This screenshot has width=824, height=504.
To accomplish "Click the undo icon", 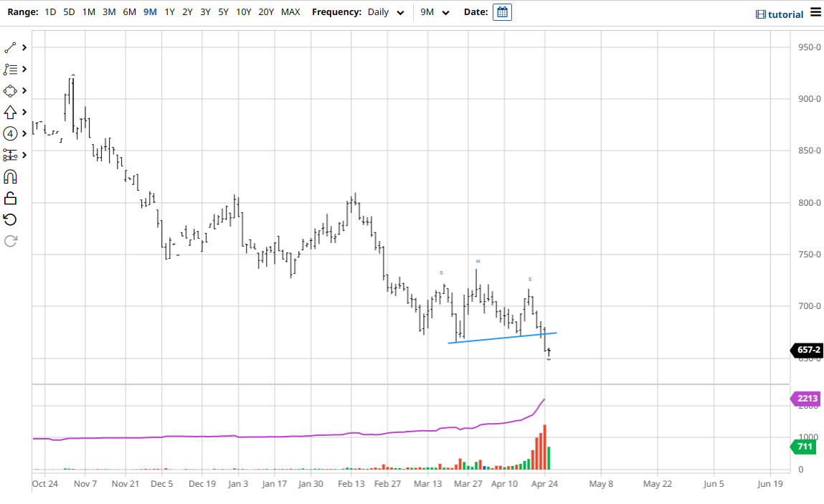I will click(10, 219).
